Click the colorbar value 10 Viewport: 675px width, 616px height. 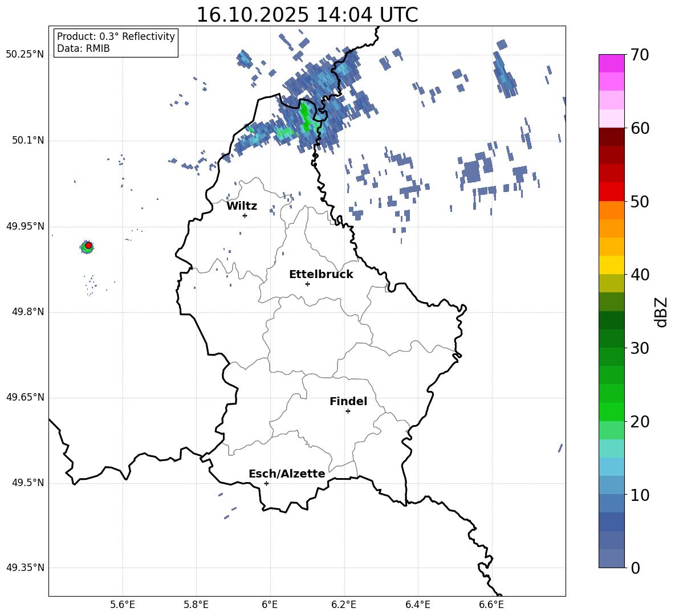tap(640, 495)
